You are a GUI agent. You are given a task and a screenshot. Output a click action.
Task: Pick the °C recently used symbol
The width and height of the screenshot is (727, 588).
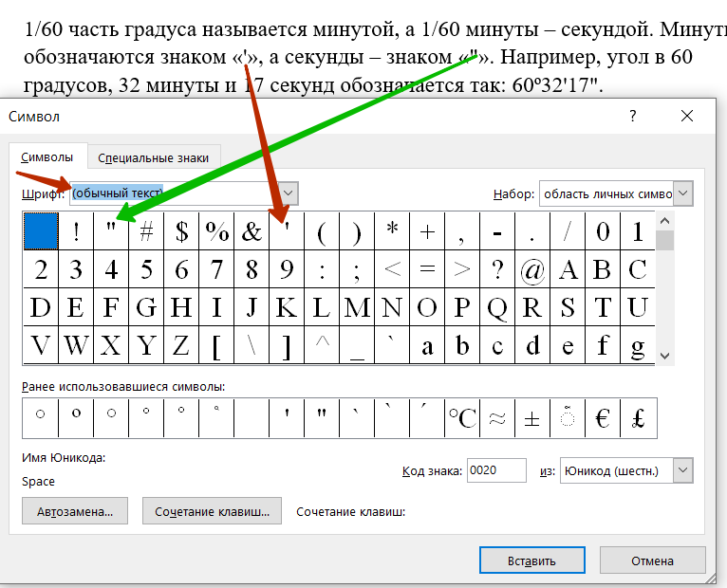[462, 418]
